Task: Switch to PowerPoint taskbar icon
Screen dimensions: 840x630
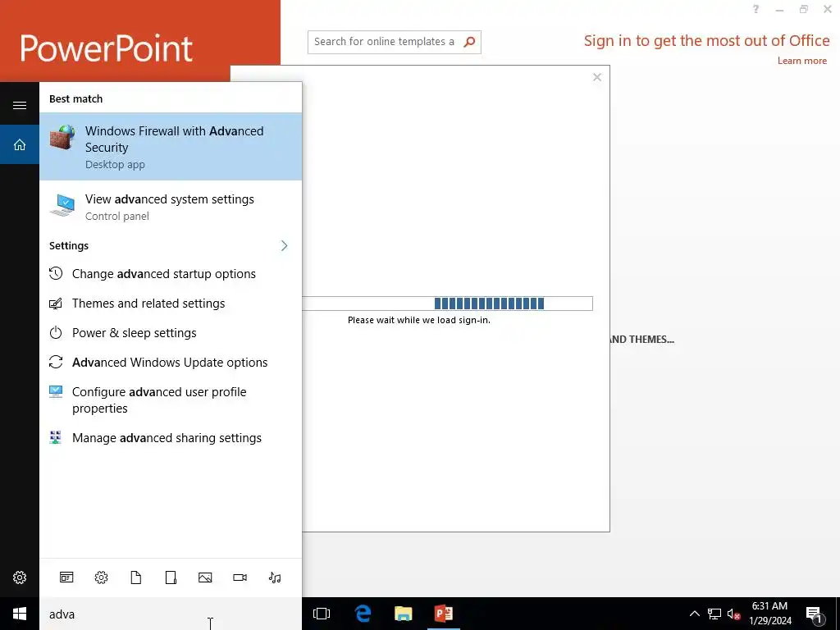Action: tap(444, 614)
